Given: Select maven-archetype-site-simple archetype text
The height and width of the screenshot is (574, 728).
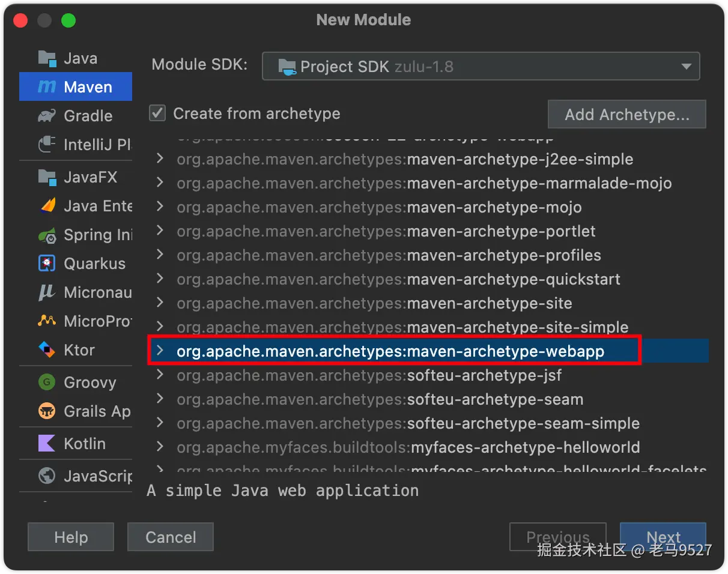Looking at the screenshot, I should point(402,327).
